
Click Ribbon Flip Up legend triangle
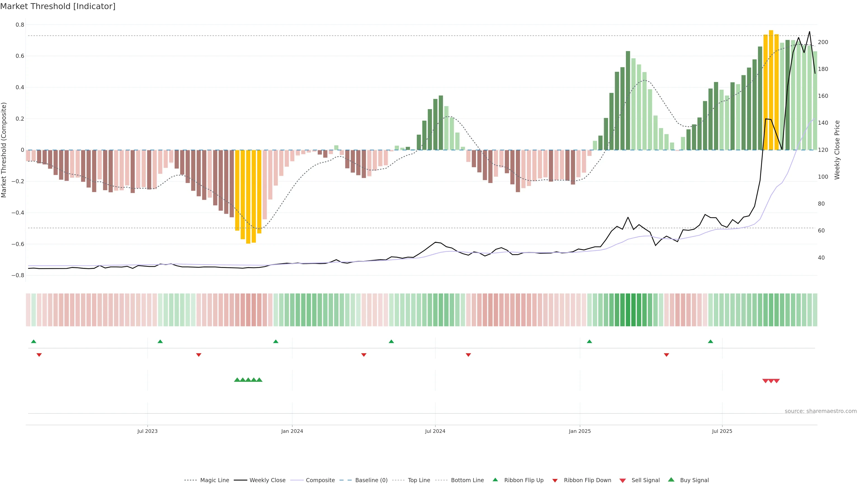[x=495, y=480]
